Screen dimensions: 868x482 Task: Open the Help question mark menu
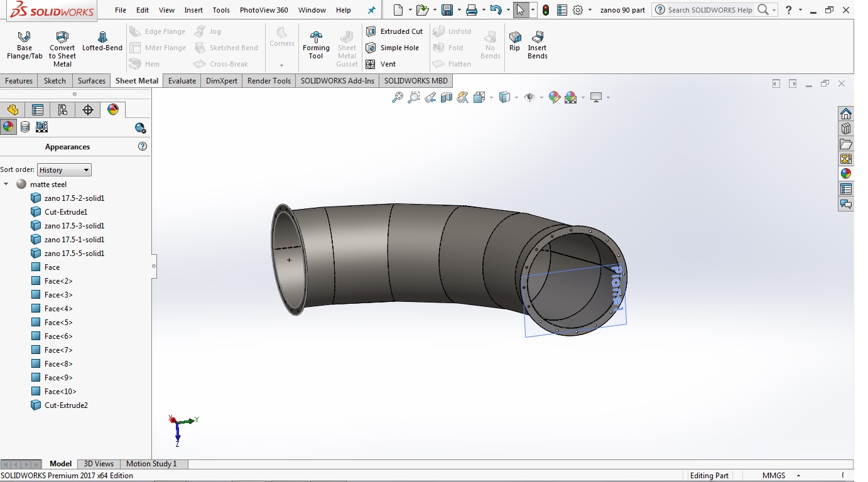pos(788,10)
